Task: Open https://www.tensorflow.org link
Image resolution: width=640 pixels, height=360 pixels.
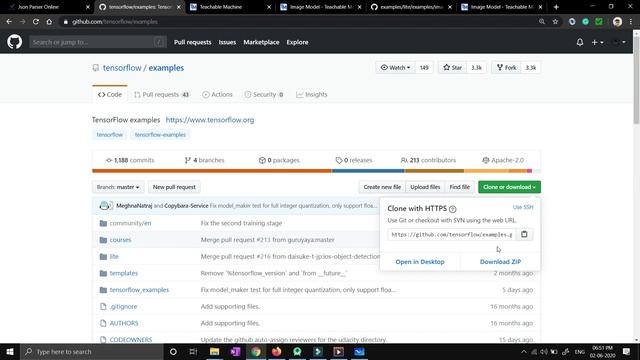Action: pos(210,120)
